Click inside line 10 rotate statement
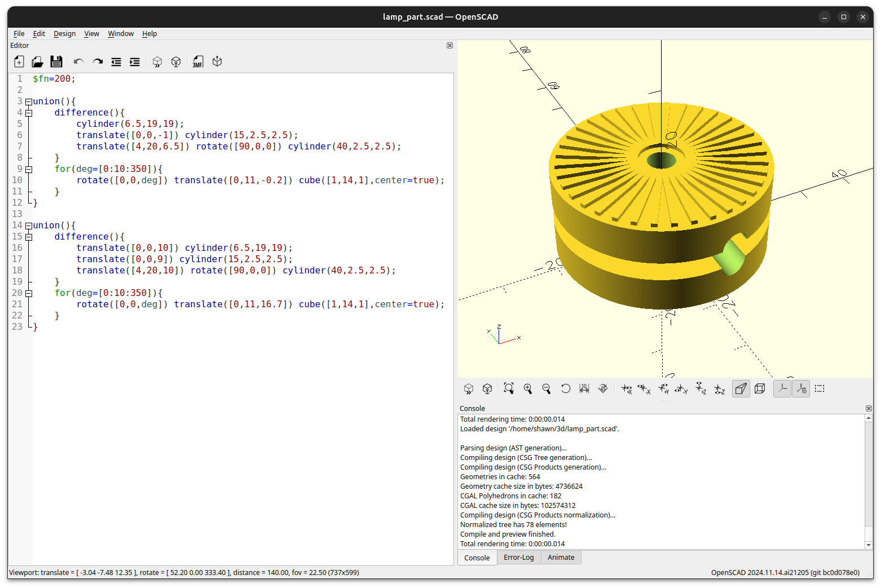The width and height of the screenshot is (881, 588). pyautogui.click(x=261, y=180)
